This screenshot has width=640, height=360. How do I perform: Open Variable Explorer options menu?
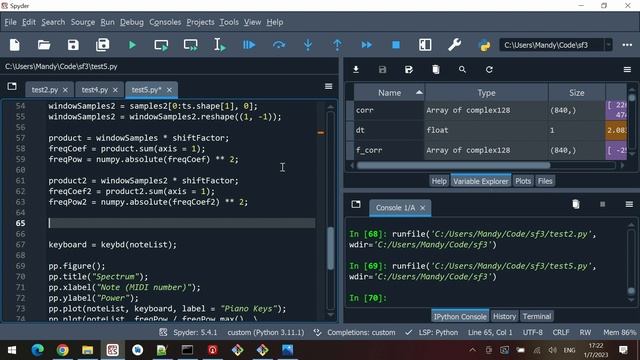(627, 70)
